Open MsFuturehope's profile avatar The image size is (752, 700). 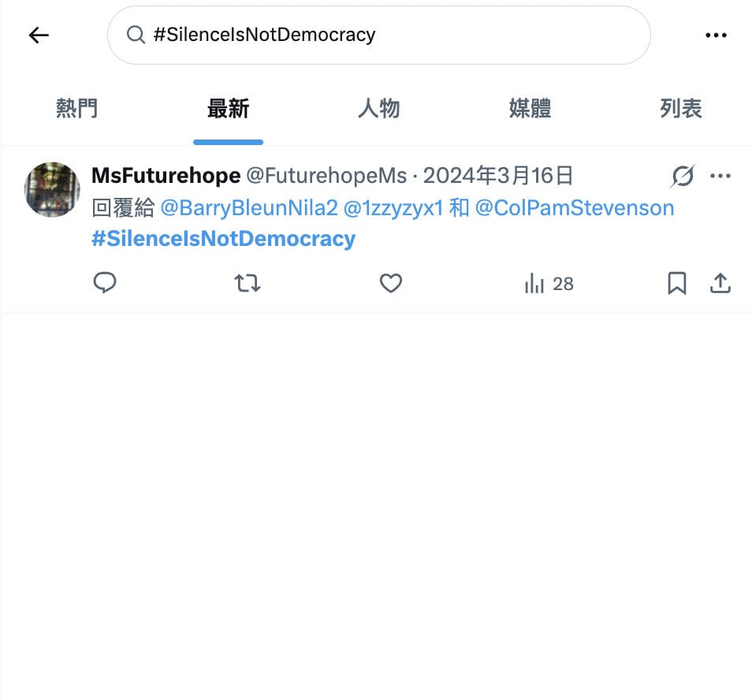pos(53,189)
